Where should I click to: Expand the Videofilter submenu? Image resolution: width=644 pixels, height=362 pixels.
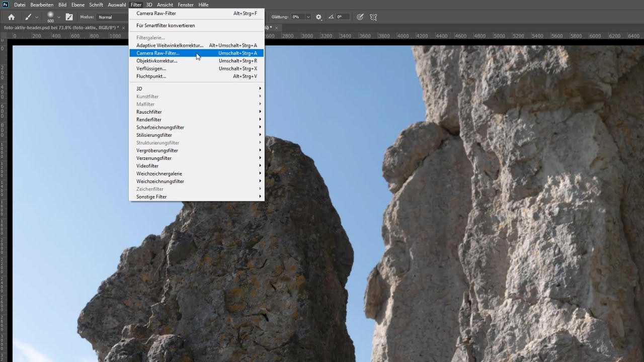tap(196, 166)
